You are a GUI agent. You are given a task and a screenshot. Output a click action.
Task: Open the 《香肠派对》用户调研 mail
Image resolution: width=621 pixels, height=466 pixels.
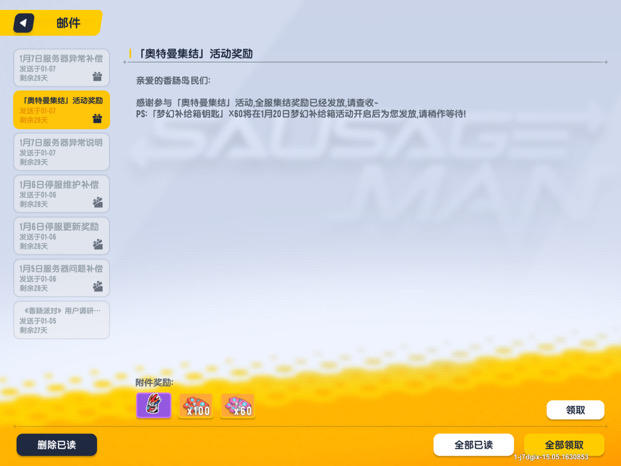[61, 320]
